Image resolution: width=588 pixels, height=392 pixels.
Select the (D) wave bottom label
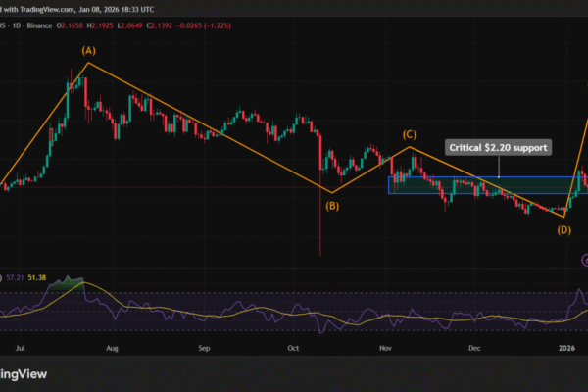564,230
